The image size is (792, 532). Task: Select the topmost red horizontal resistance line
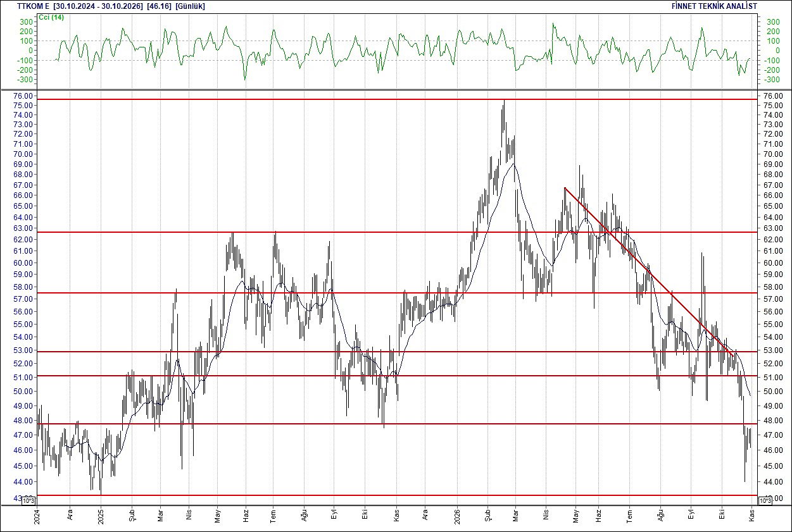396,99
